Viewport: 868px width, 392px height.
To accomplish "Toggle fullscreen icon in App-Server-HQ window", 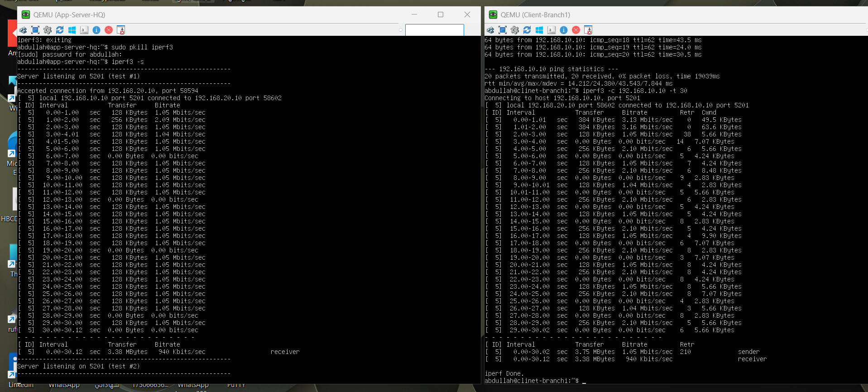I will pos(35,30).
